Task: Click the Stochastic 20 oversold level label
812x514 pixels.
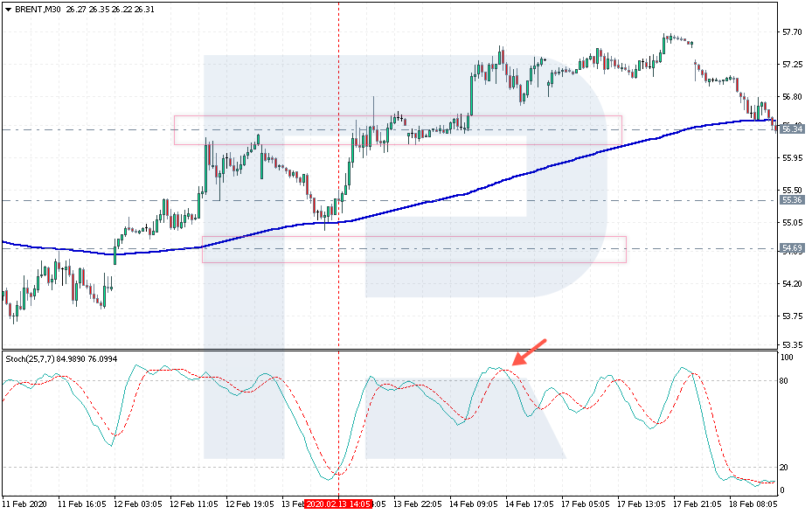Action: pos(784,468)
